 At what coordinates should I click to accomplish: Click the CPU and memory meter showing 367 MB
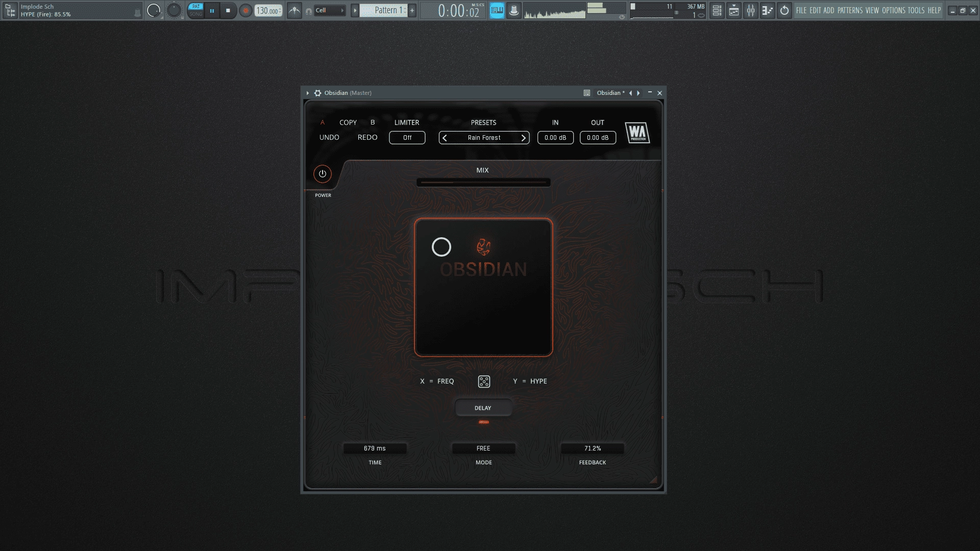coord(668,10)
